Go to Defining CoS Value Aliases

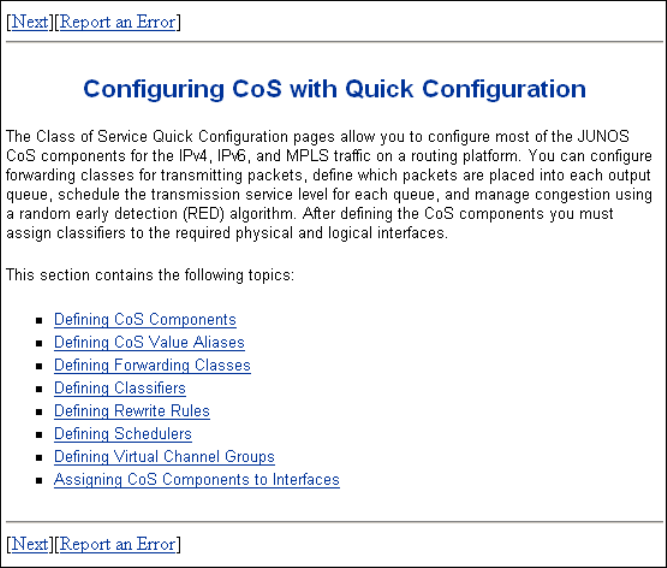[x=149, y=343]
